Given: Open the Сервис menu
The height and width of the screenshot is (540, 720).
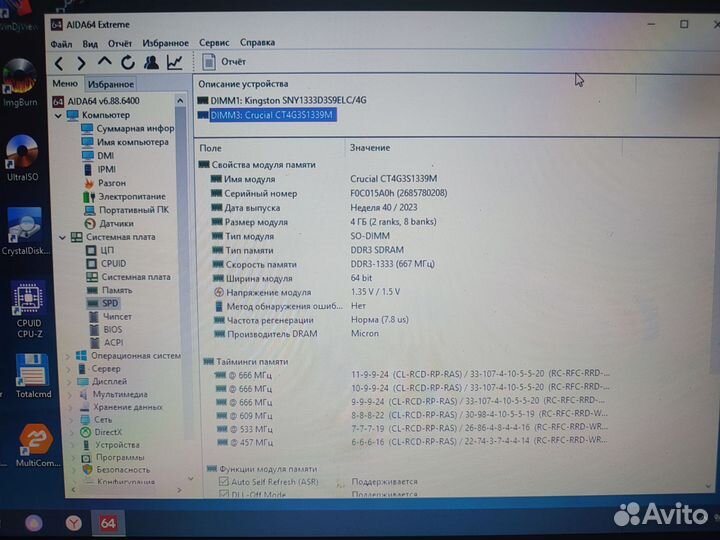Looking at the screenshot, I should [214, 42].
